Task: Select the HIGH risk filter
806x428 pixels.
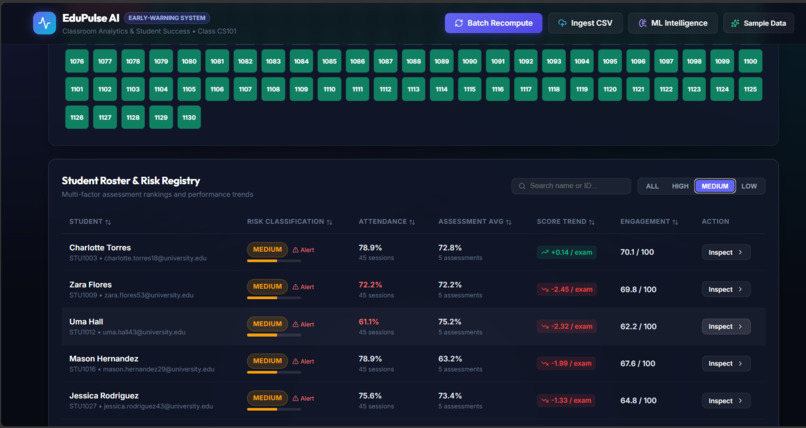Action: point(680,186)
